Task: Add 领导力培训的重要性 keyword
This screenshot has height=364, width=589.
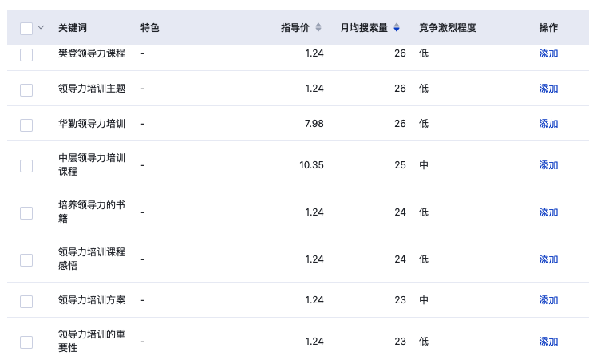Action: point(548,342)
